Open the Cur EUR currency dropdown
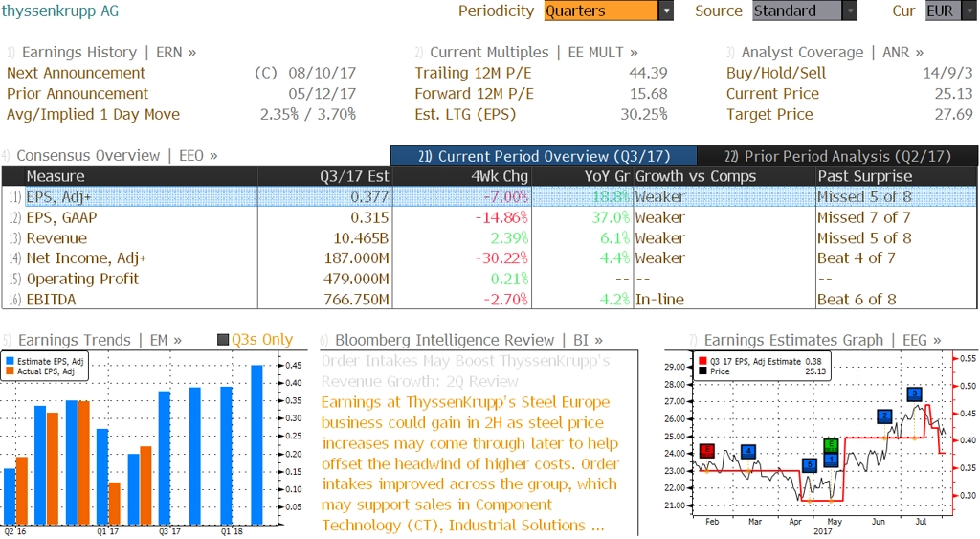Viewport: 980px width, 539px height. point(951,11)
